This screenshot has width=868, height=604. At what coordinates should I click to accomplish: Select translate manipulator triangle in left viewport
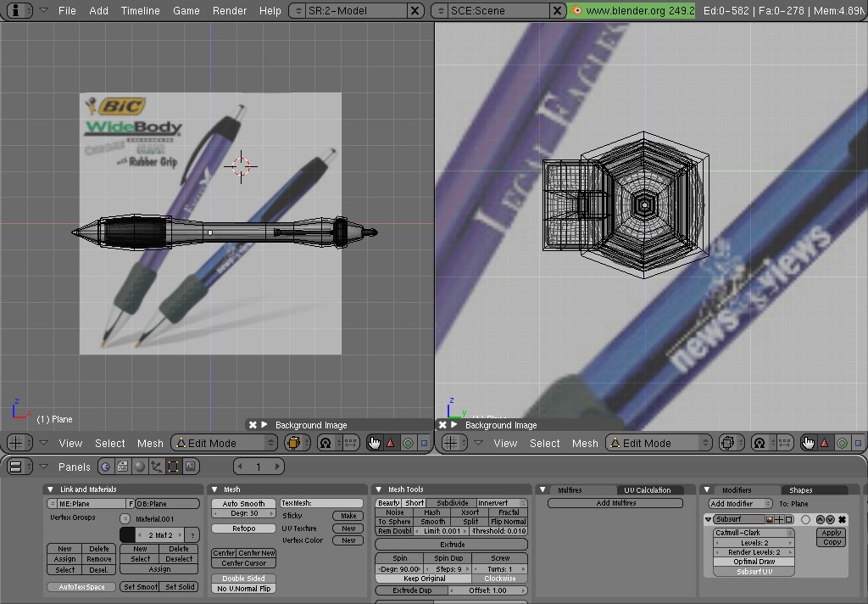(391, 443)
